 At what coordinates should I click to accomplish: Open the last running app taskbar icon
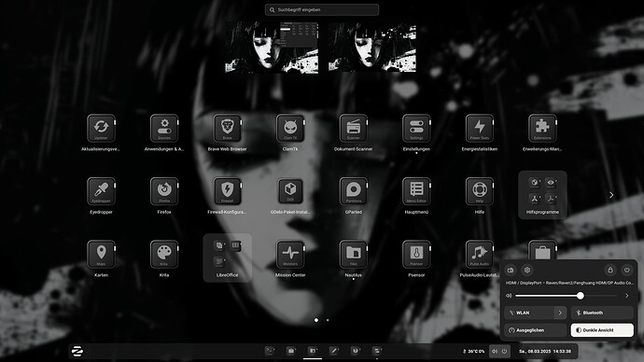pyautogui.click(x=377, y=351)
